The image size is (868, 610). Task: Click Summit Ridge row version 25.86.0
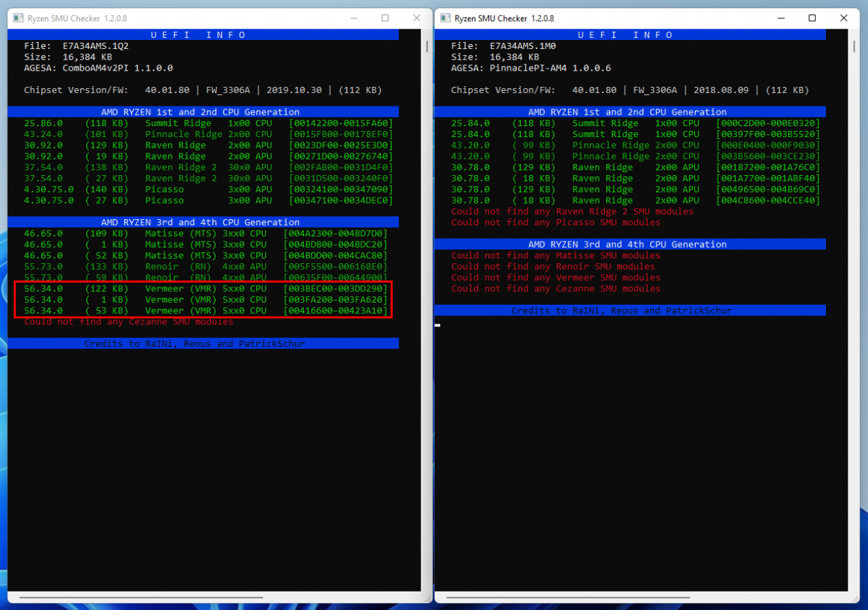click(43, 123)
